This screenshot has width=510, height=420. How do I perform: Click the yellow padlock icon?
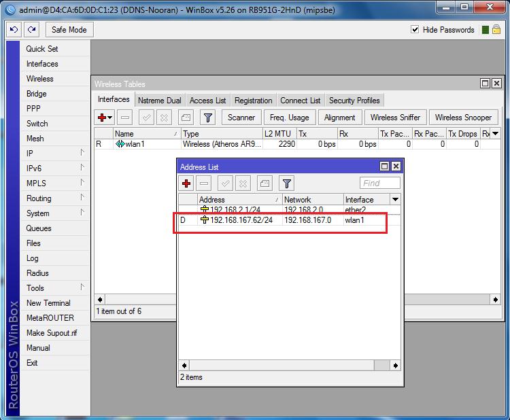(496, 30)
